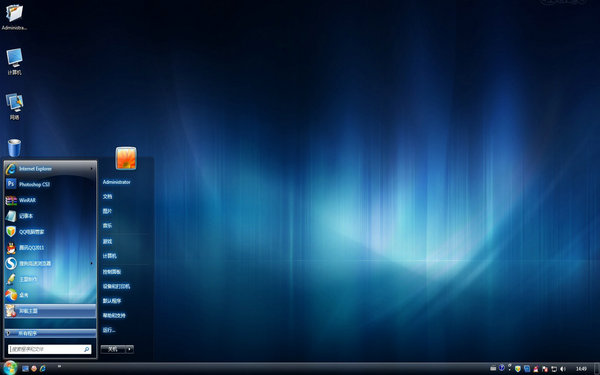Click the Start menu search box
This screenshot has width=600, height=375.
click(x=49, y=349)
